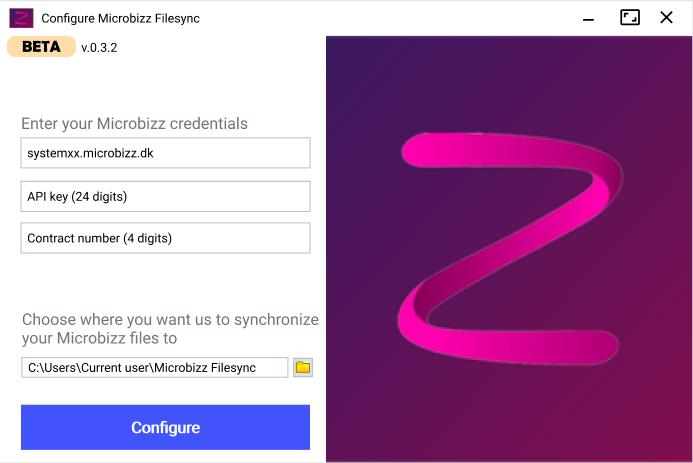Click blank space below the BETA badge

click(x=133, y=86)
